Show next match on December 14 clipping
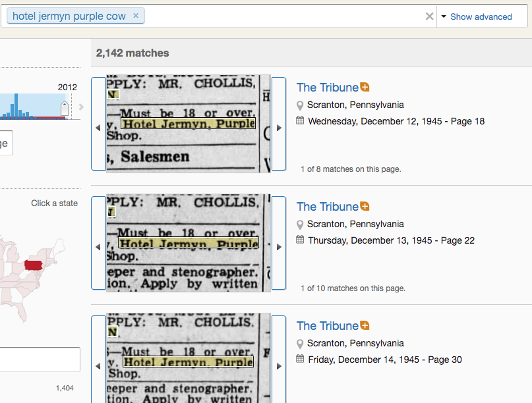The image size is (532, 403). click(x=279, y=366)
